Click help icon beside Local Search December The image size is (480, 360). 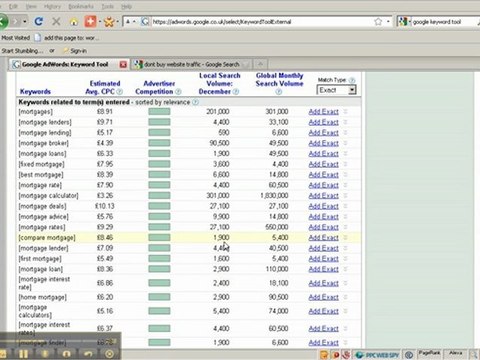pos(236,92)
